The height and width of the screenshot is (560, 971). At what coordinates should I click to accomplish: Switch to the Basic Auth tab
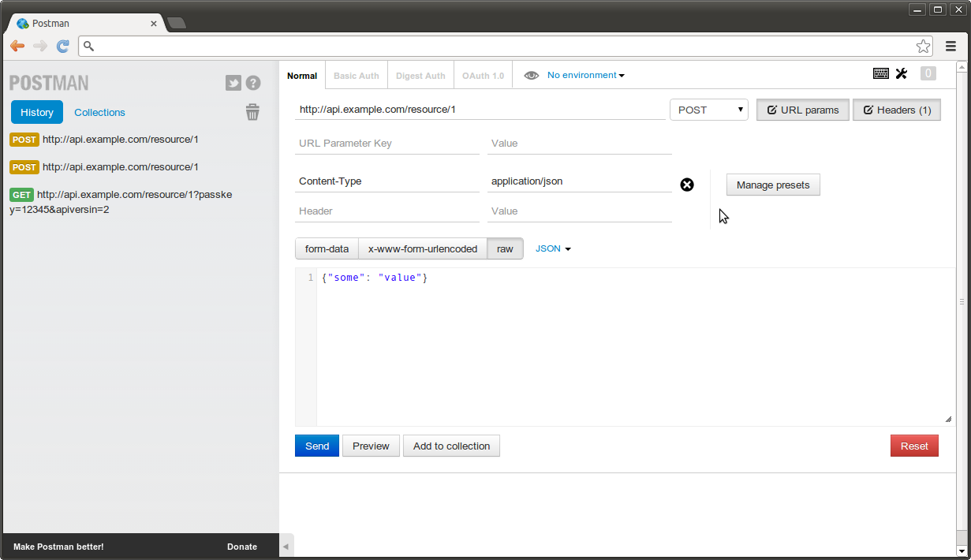356,76
